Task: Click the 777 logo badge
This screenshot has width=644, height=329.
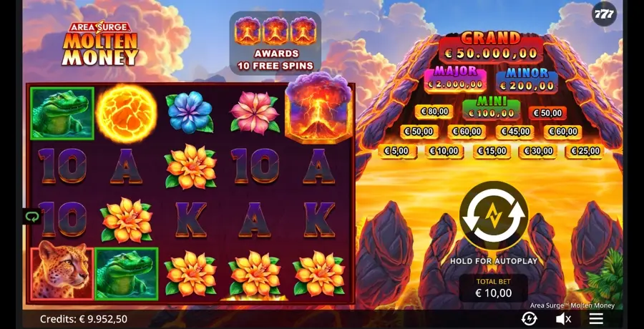Action: click(x=605, y=14)
